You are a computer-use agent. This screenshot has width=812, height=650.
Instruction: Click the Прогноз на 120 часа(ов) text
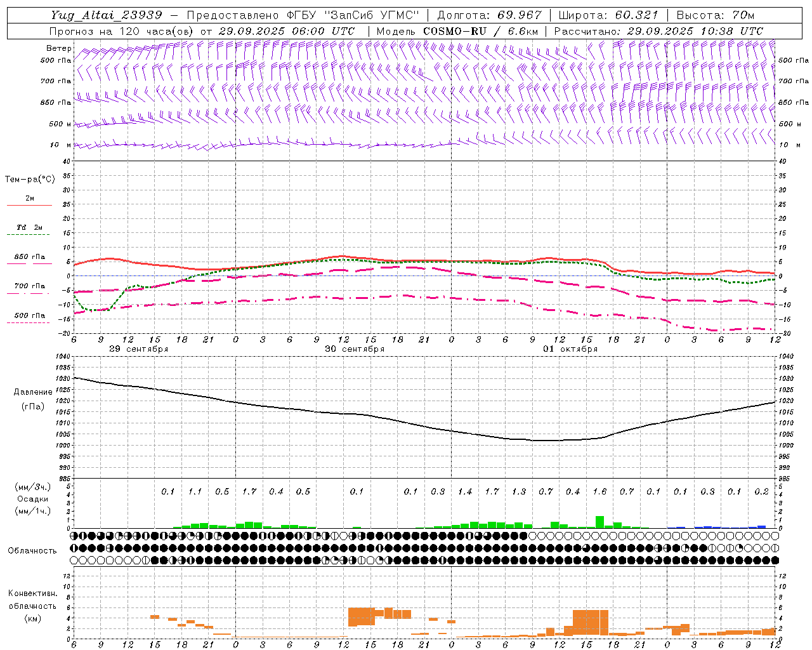click(122, 31)
